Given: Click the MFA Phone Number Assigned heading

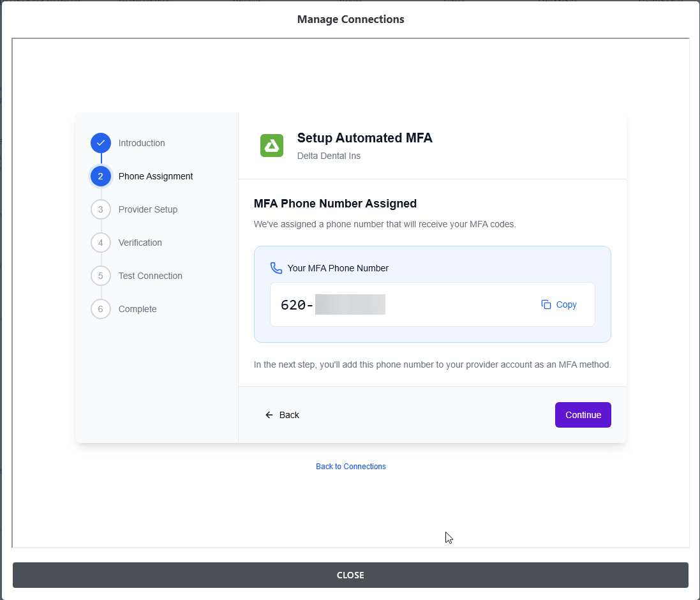Looking at the screenshot, I should click(x=335, y=204).
